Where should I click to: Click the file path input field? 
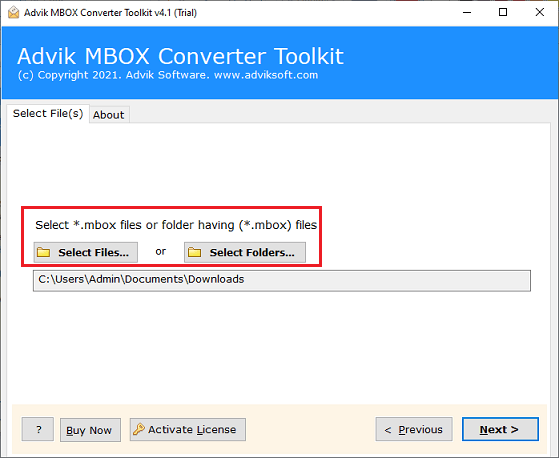pos(282,281)
